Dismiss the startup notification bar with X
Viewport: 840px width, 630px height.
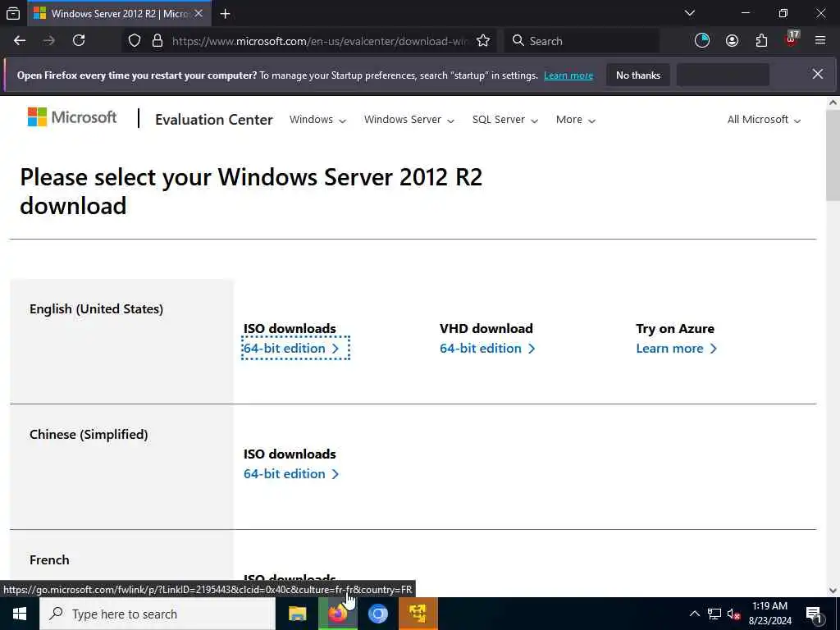pos(818,75)
